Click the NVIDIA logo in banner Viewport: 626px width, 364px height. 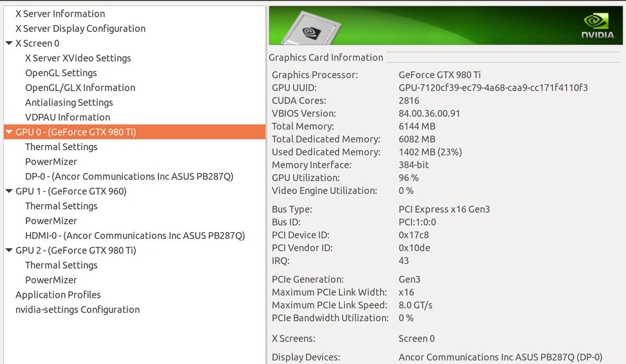[x=597, y=26]
